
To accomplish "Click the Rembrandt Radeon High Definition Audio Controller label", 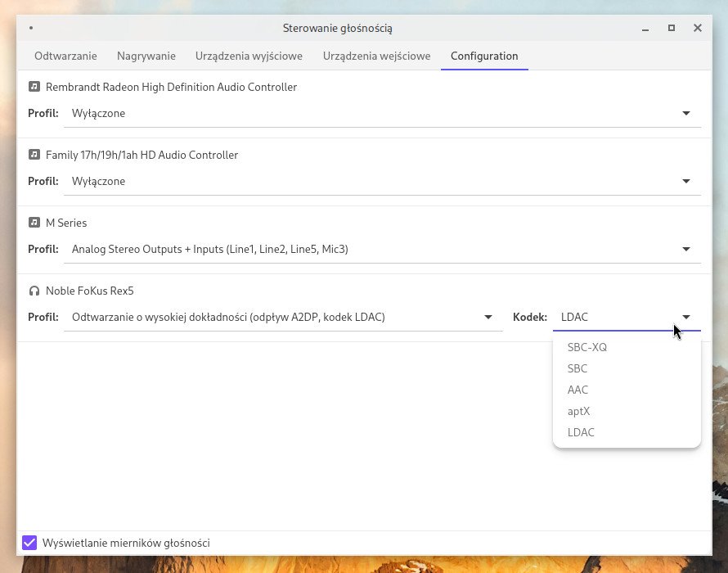I will click(x=171, y=87).
